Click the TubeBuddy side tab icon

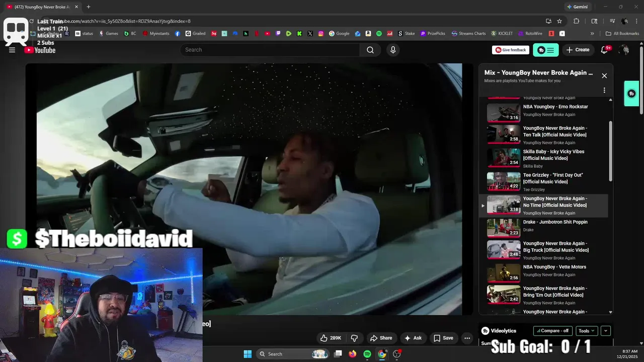point(632,94)
